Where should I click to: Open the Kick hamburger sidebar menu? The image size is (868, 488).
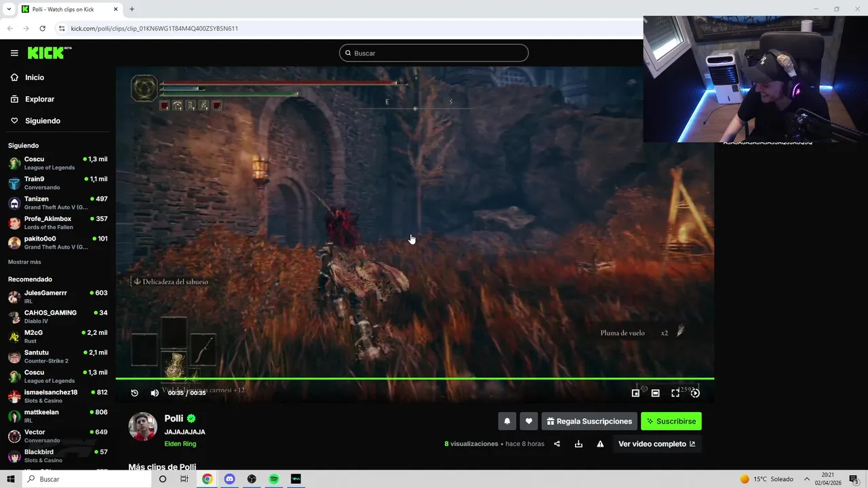(14, 53)
